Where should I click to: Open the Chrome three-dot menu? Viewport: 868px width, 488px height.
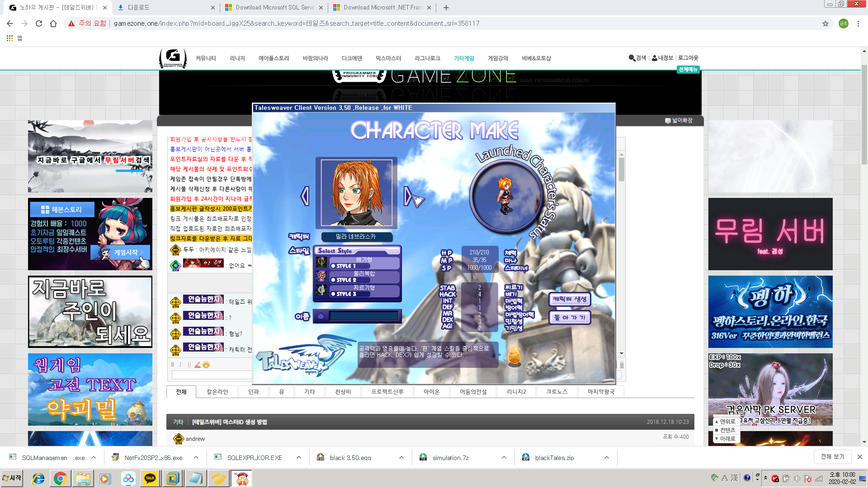[x=858, y=23]
